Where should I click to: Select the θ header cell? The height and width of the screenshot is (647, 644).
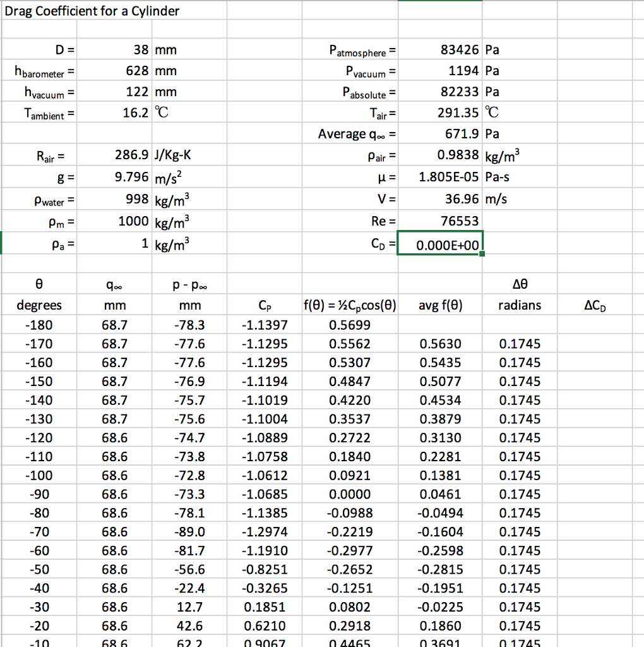39,284
